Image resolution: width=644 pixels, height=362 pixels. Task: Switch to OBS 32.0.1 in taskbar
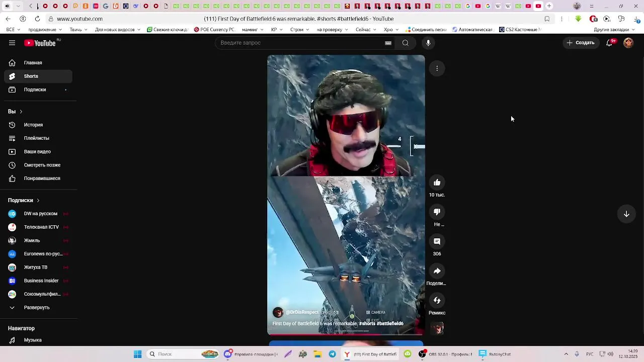pos(446,354)
